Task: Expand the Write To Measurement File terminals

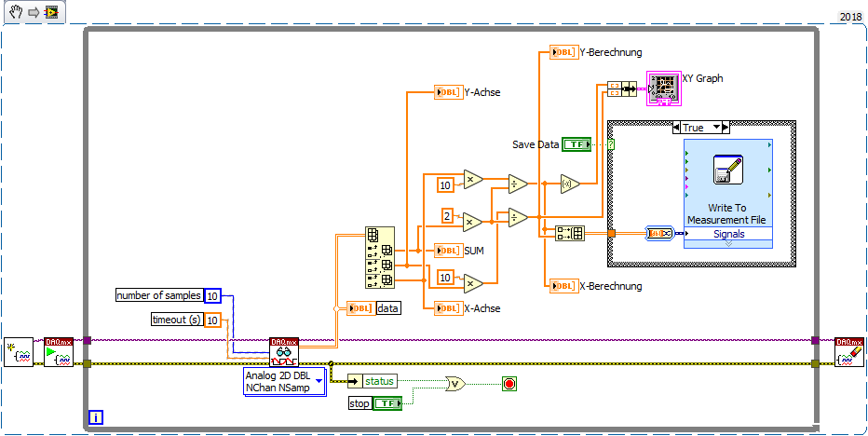Action: pyautogui.click(x=728, y=244)
